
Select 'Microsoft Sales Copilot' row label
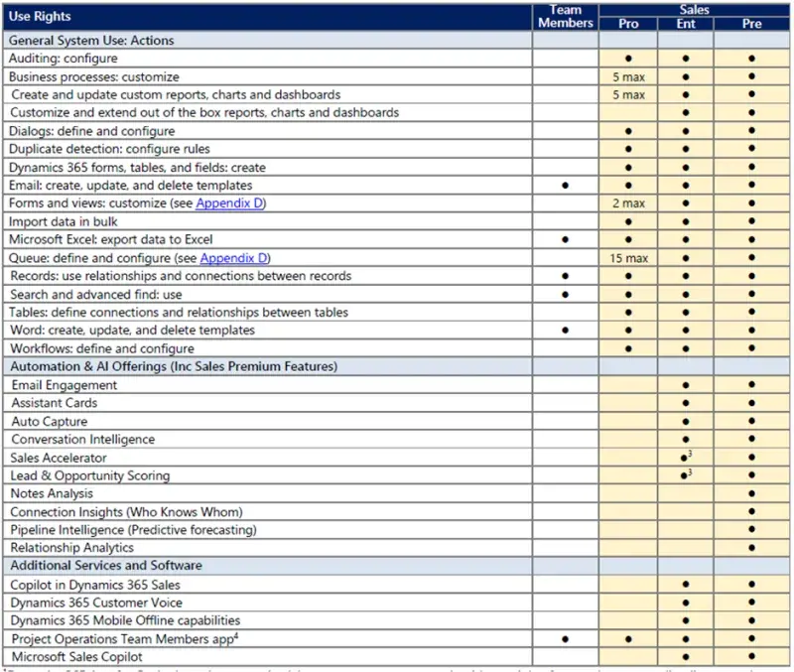coord(76,657)
